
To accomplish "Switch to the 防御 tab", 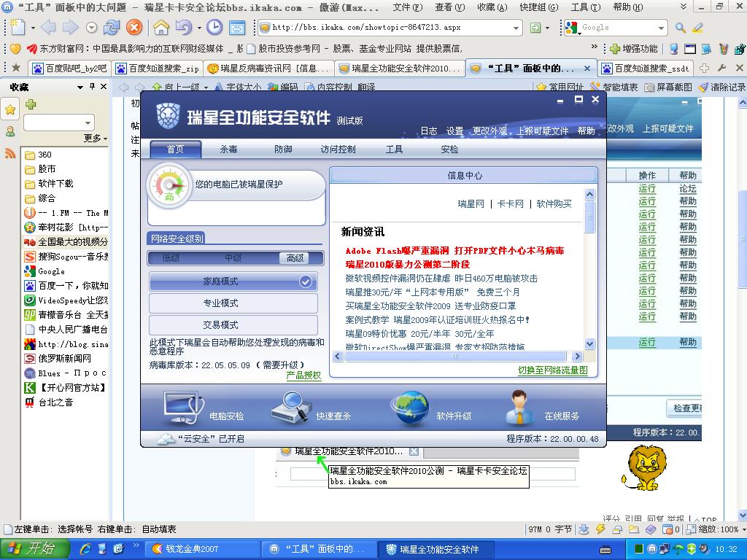I will (283, 149).
